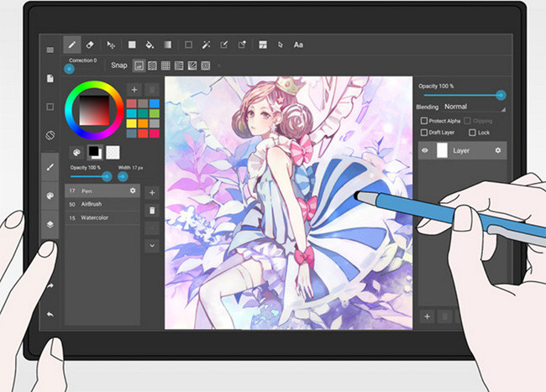Delete brush with trash icon
This screenshot has height=392, width=546.
click(152, 210)
